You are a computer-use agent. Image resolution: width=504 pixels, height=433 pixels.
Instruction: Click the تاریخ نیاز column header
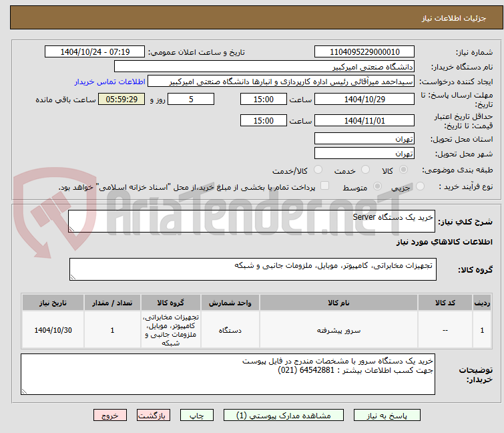[x=53, y=303]
